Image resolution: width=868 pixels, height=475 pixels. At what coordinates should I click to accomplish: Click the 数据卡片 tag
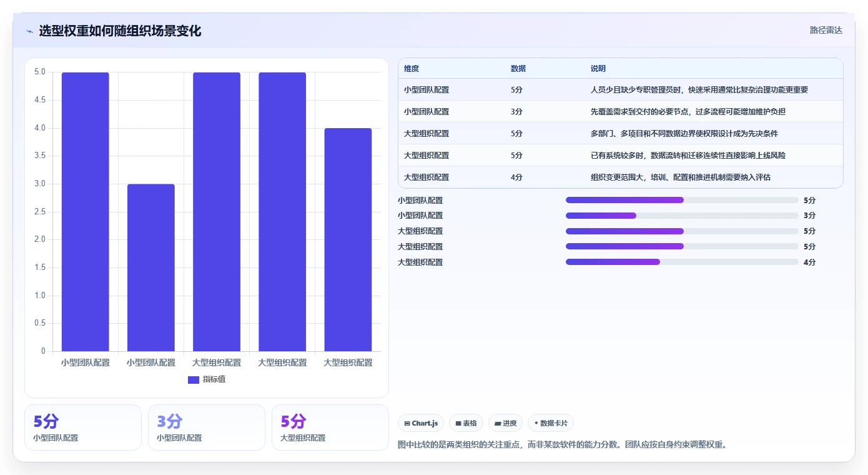551,423
